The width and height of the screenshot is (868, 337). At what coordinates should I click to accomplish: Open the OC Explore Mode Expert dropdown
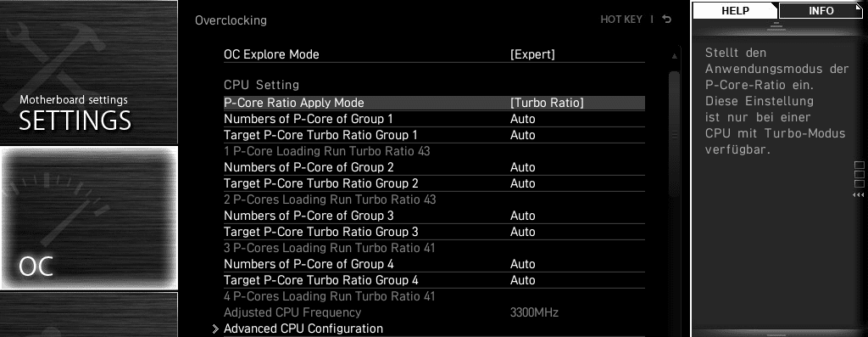532,54
